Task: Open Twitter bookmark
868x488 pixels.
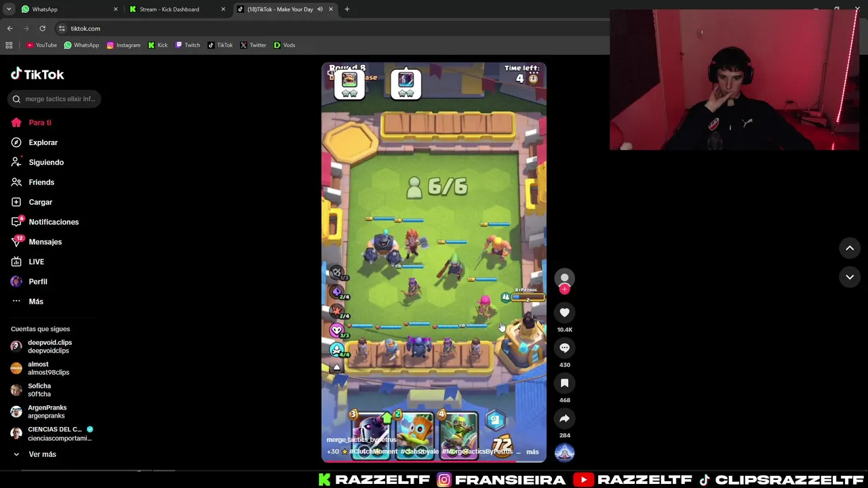Action: (253, 45)
